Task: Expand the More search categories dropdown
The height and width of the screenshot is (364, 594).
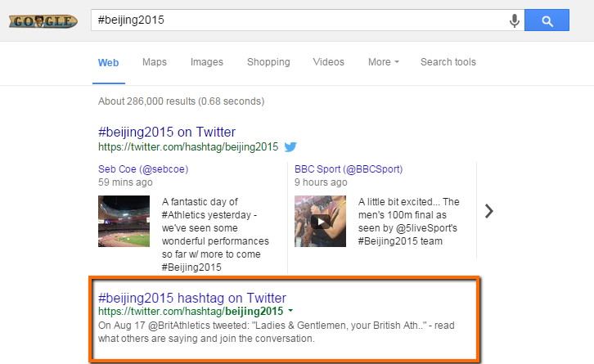Action: click(384, 62)
